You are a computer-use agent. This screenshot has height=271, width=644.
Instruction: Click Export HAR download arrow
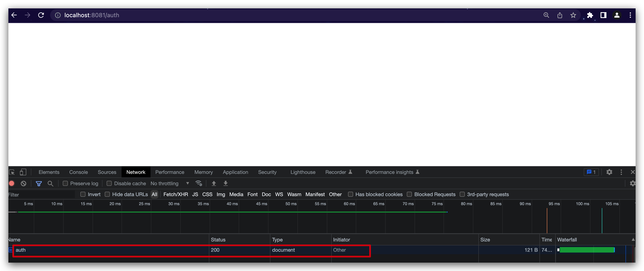pyautogui.click(x=225, y=184)
